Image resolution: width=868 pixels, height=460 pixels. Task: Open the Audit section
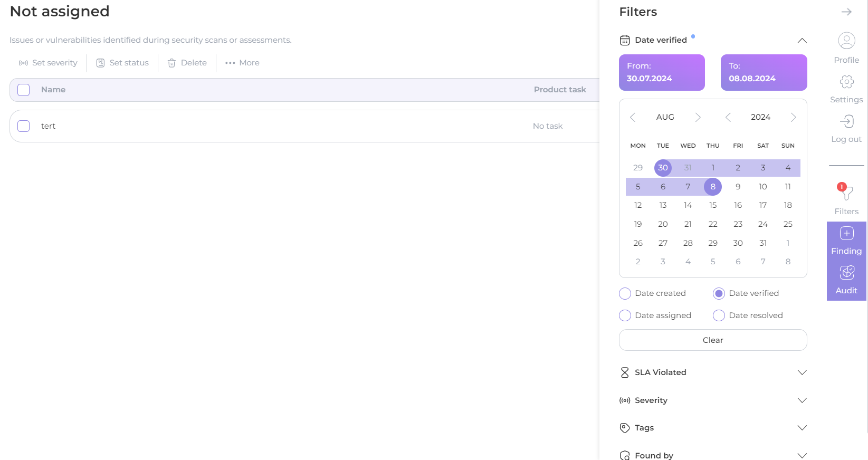tap(846, 273)
